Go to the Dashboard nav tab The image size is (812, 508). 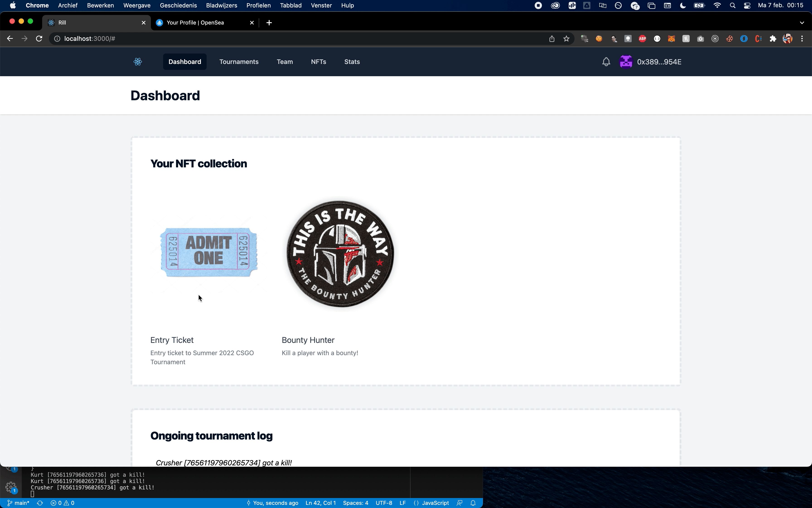(185, 62)
